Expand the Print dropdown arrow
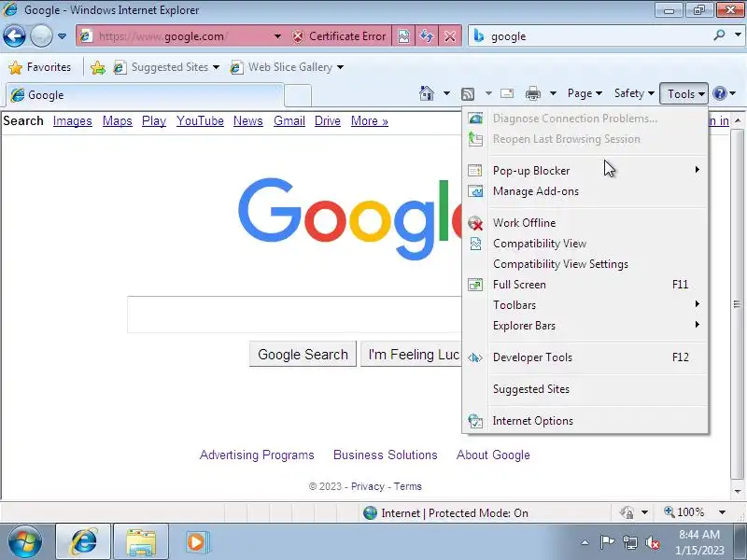Image resolution: width=747 pixels, height=560 pixels. (x=553, y=93)
